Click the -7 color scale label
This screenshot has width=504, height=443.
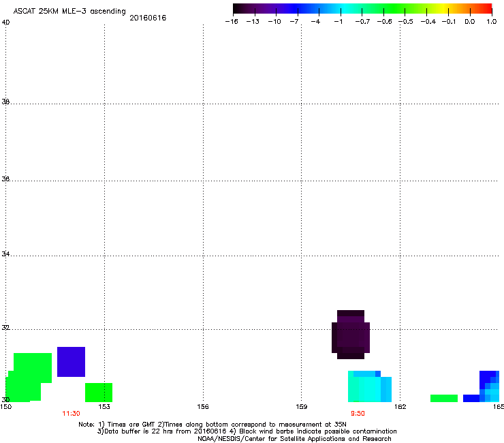294,22
